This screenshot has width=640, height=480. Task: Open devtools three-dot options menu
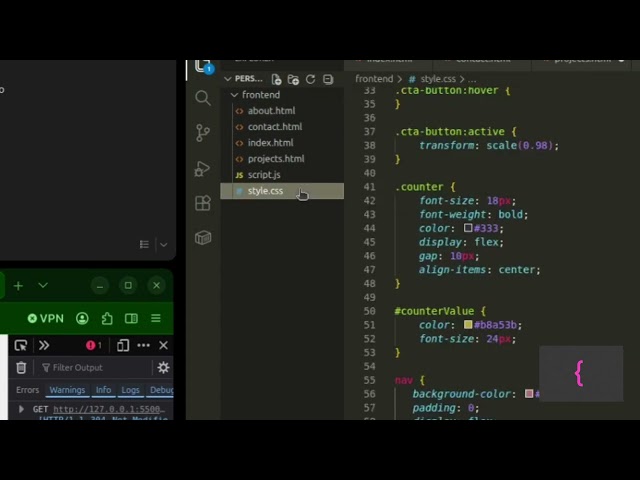point(143,345)
